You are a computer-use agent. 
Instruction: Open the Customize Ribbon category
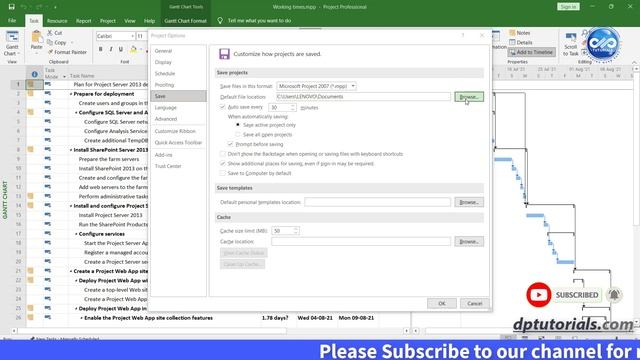point(178,131)
